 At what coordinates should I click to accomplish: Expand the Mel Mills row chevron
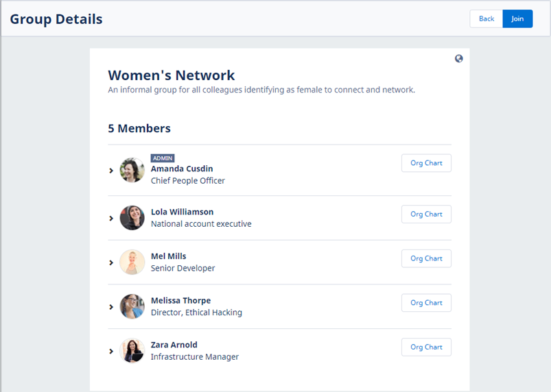(x=111, y=262)
